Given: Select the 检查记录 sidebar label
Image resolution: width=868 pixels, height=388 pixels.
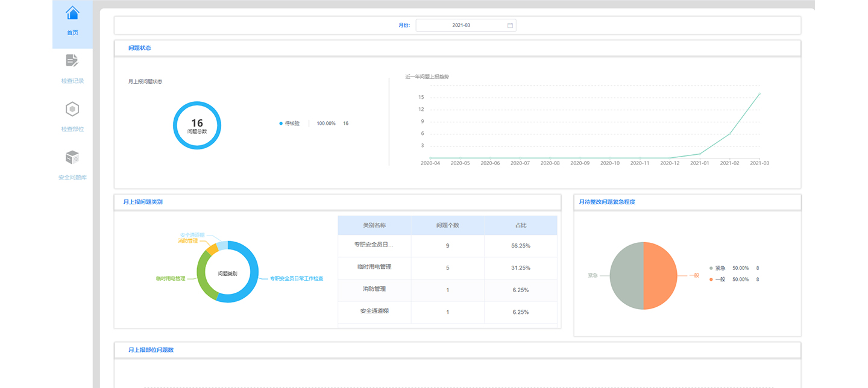Looking at the screenshot, I should coord(72,81).
